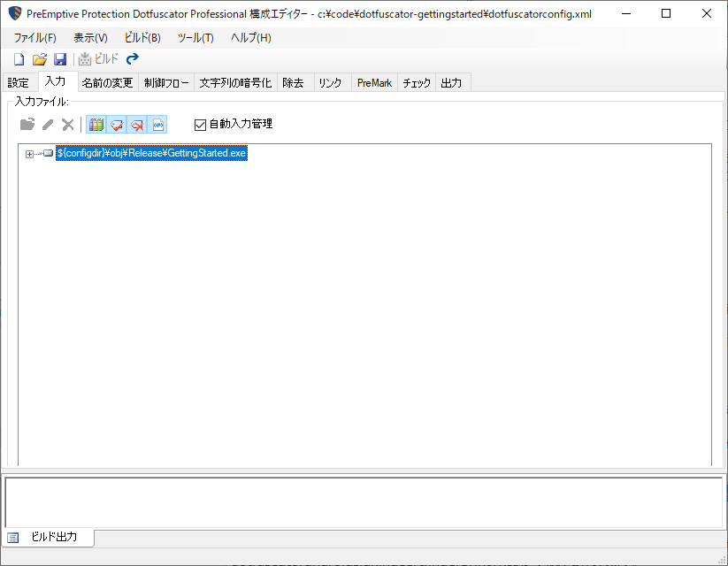Open the ファイル(F) menu
This screenshot has width=728, height=566.
click(x=34, y=38)
